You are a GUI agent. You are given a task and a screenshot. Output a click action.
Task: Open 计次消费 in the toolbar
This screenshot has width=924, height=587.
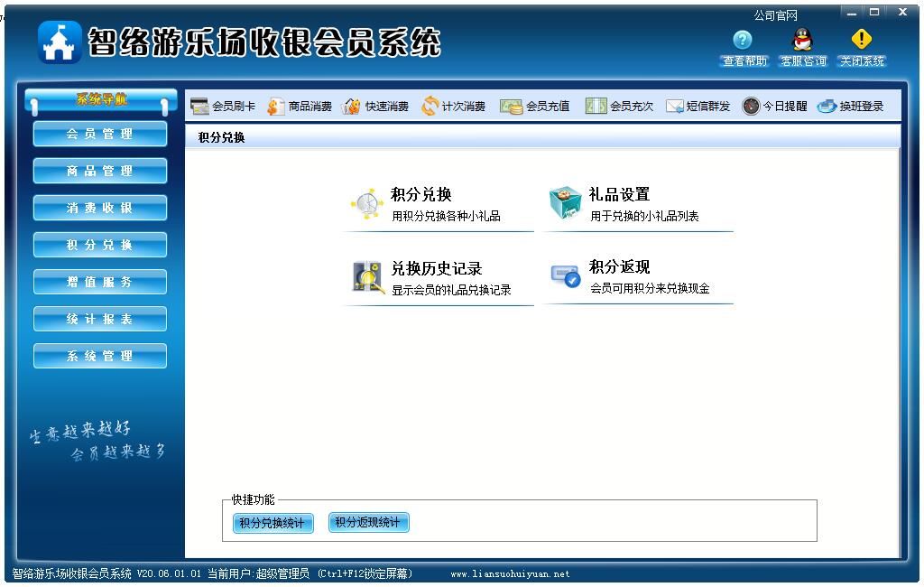(454, 107)
